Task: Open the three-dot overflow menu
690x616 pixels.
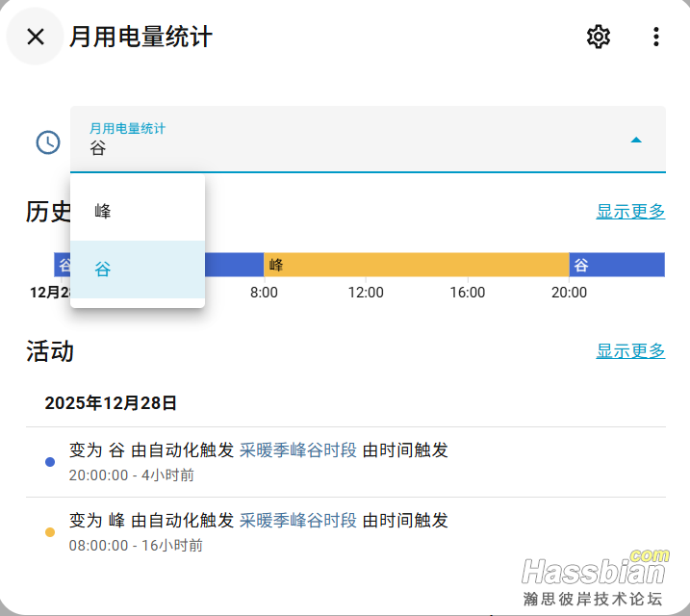Action: point(655,37)
